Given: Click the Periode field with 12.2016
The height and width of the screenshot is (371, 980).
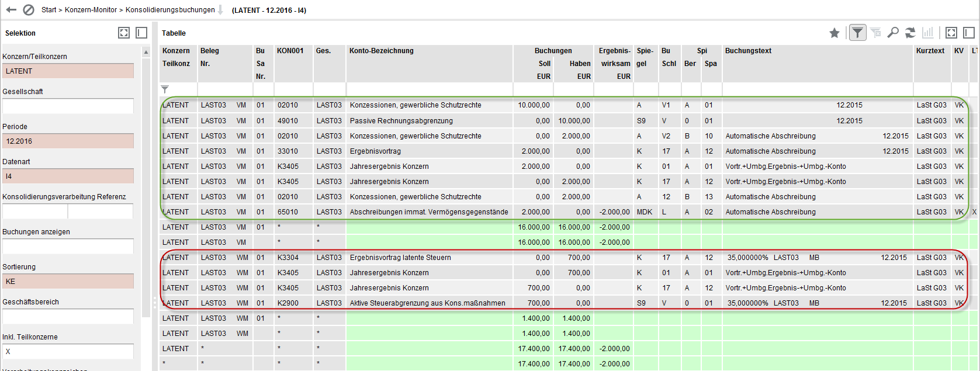Looking at the screenshot, I should pos(68,141).
